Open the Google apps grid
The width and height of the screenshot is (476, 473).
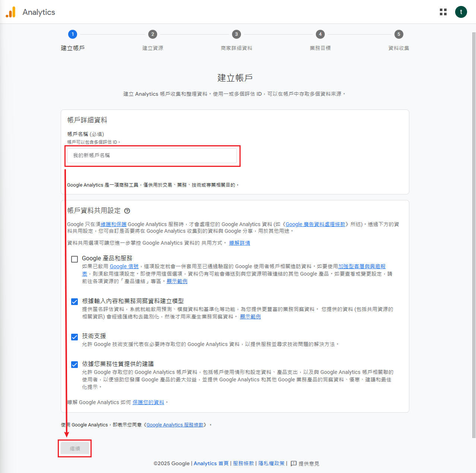[443, 12]
